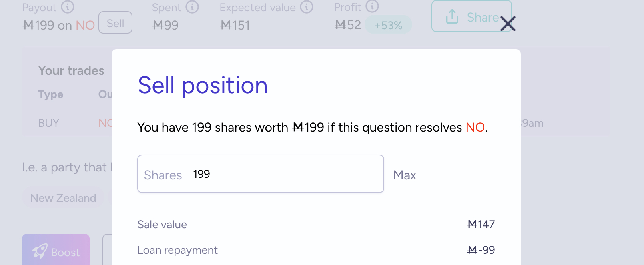Click the Your trades section heading
644x265 pixels.
pos(71,71)
